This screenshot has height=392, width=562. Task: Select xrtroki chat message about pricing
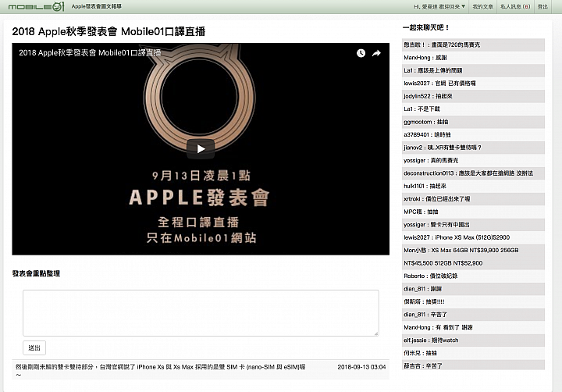[473, 199]
